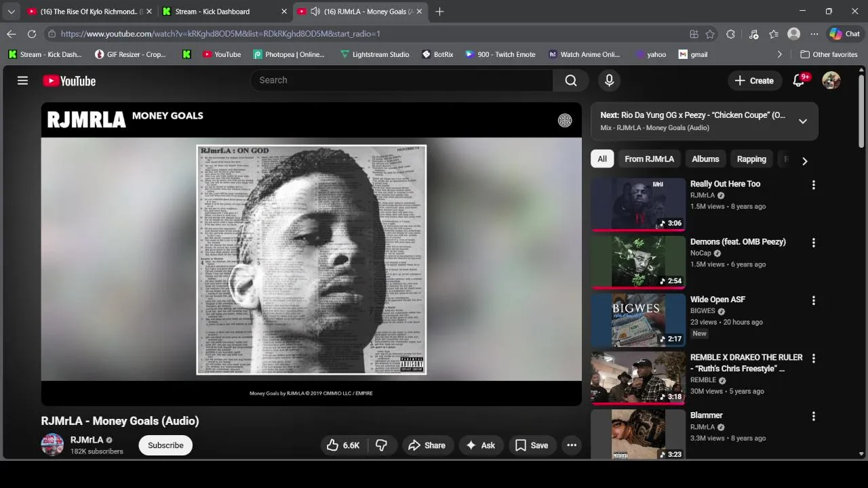Open options for Blammer video
Screen dimensions: 868x488
coord(814,416)
